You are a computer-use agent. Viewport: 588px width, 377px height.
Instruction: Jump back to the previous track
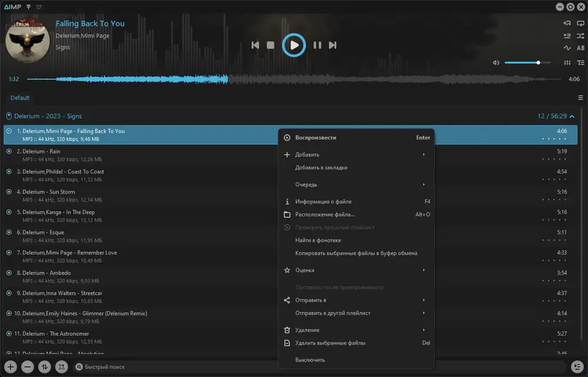coord(255,45)
